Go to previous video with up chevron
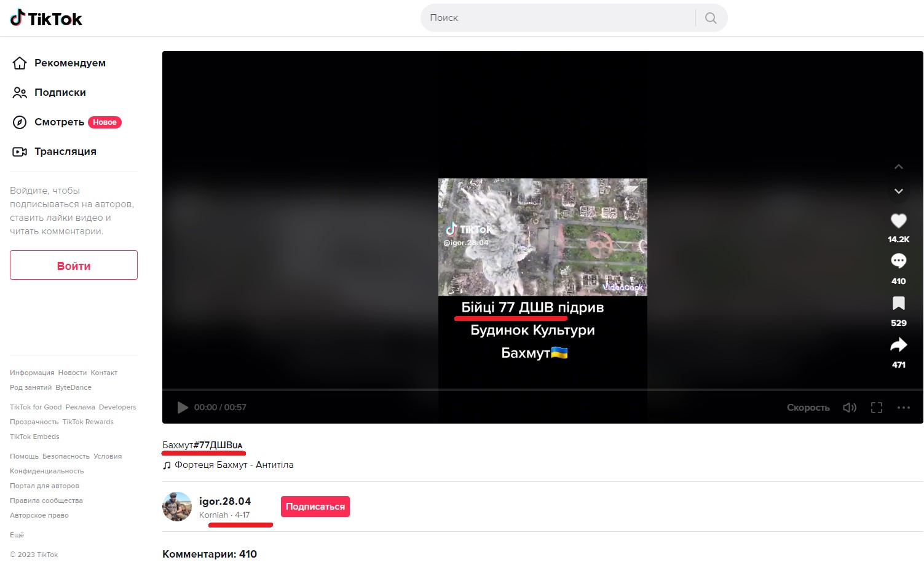This screenshot has height=565, width=924. coord(898,167)
